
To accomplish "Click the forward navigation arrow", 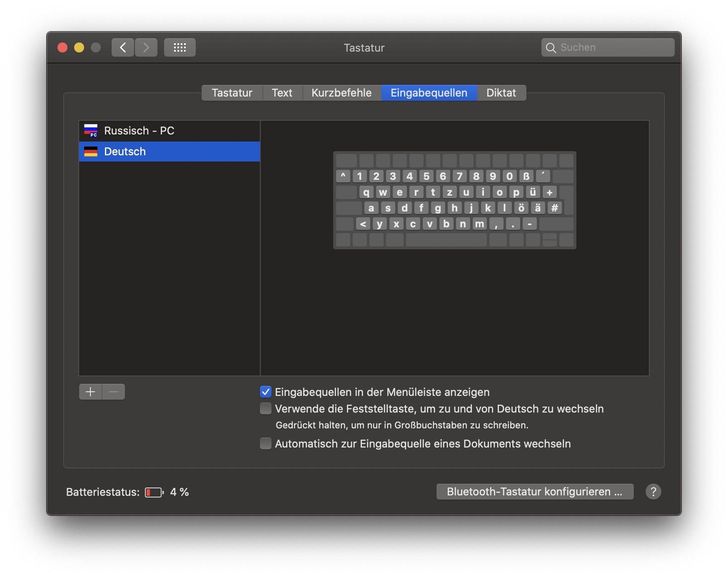I will click(x=146, y=47).
